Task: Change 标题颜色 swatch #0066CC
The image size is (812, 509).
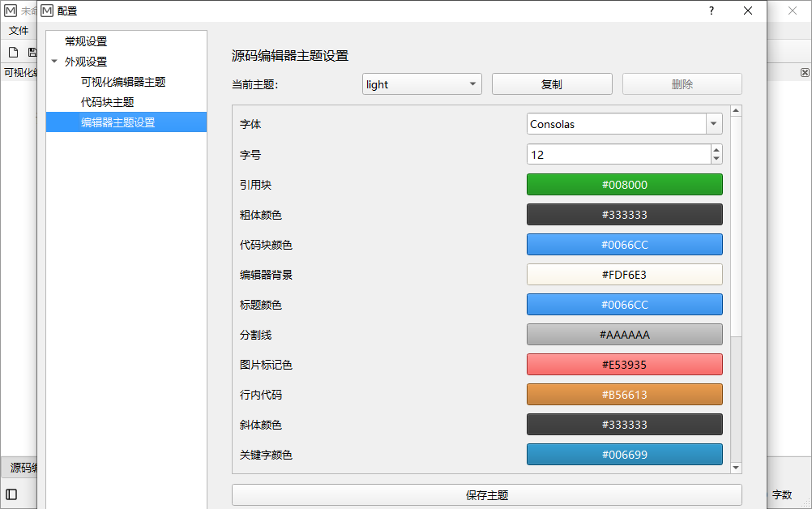Action: (x=625, y=305)
